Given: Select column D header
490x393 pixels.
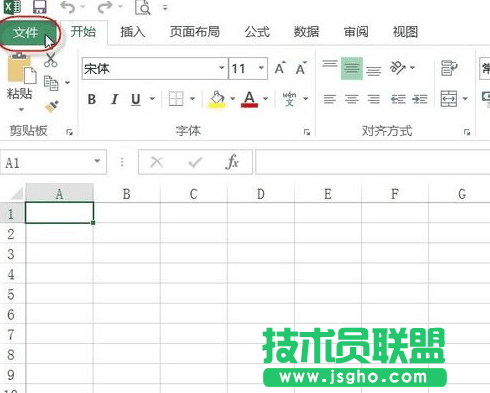Looking at the screenshot, I should tap(261, 194).
